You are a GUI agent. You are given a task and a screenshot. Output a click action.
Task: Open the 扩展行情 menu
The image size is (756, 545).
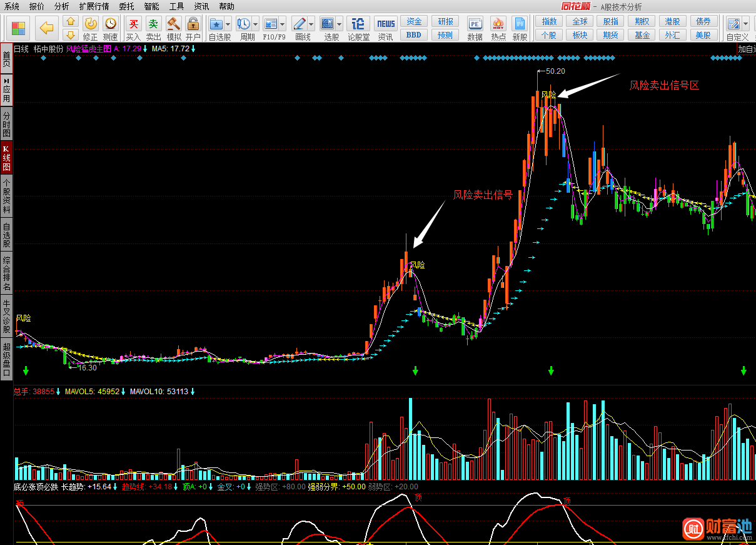[94, 6]
